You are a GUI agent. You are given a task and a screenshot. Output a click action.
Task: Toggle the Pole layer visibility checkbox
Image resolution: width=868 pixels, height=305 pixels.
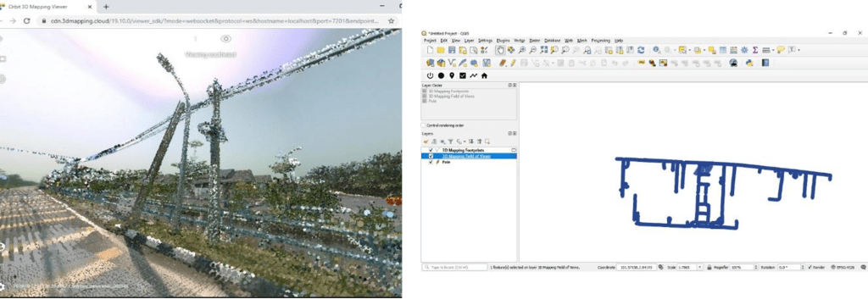[431, 162]
